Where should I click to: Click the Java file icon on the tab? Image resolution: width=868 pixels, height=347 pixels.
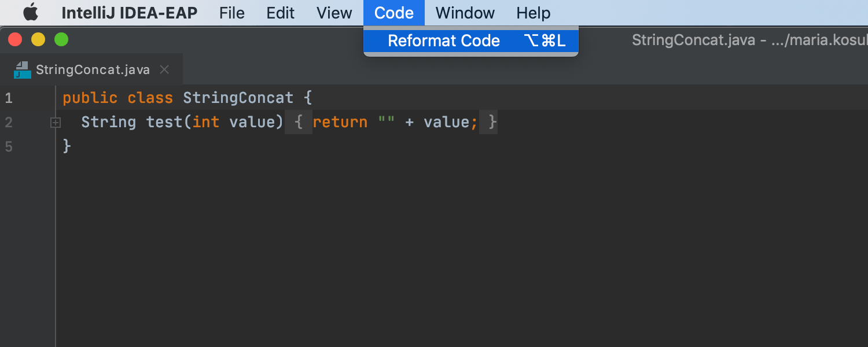click(22, 70)
